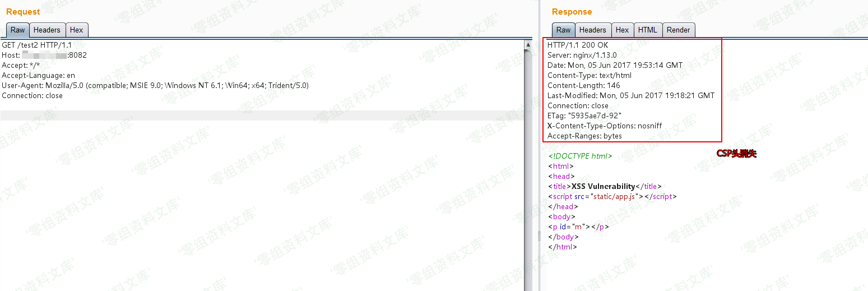Click the Server: nginx/1.13.0 response header
868x291 pixels.
582,56
